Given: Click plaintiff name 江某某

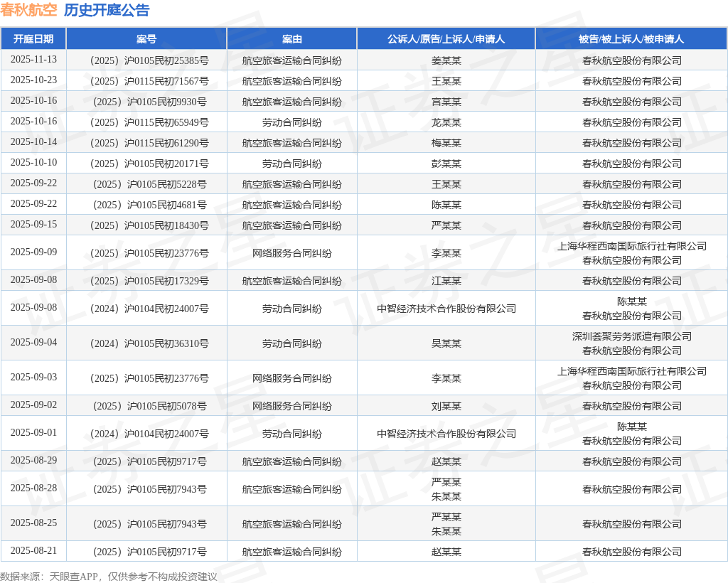Looking at the screenshot, I should pos(446,281).
